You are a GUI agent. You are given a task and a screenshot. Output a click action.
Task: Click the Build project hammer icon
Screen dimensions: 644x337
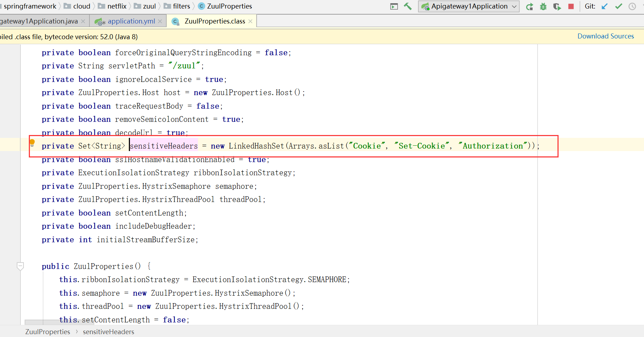pos(408,6)
